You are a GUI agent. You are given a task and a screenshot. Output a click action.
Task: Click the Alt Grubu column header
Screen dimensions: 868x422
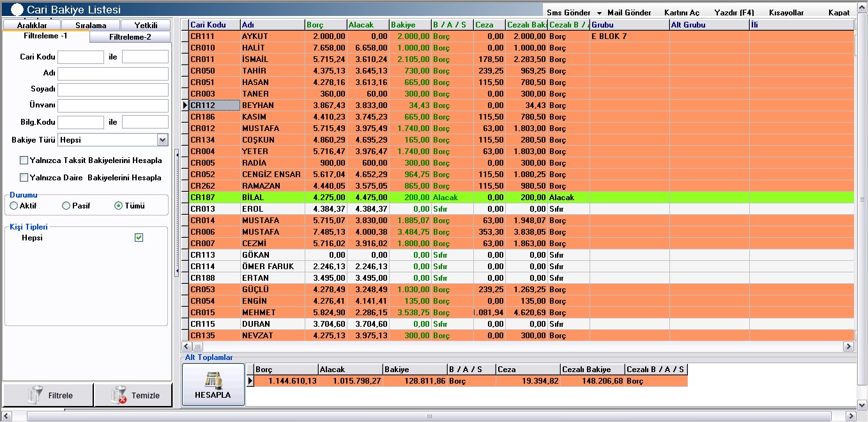pos(709,25)
